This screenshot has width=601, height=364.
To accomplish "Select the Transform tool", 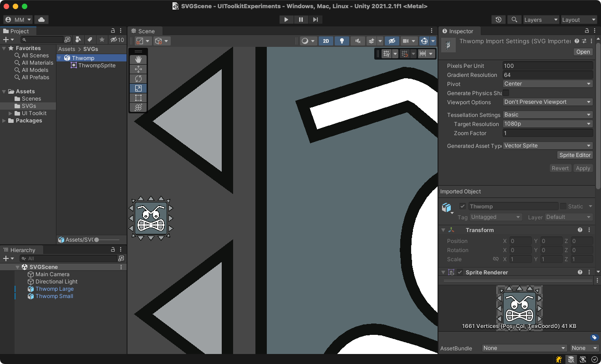I will click(x=138, y=107).
